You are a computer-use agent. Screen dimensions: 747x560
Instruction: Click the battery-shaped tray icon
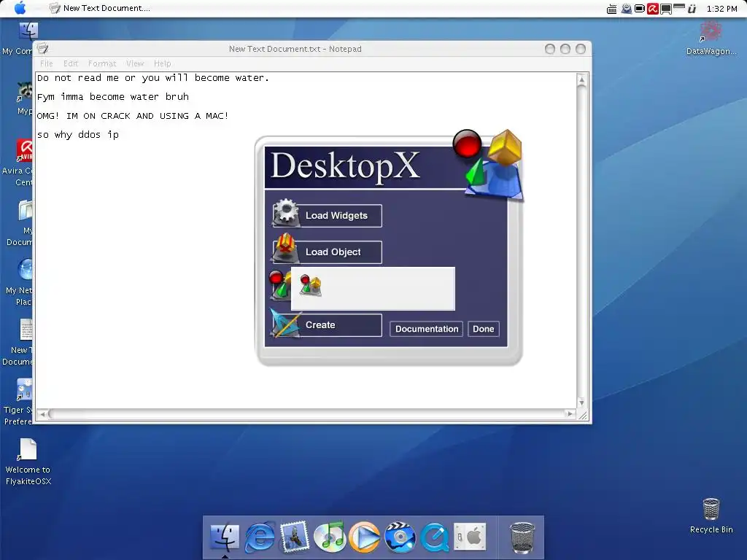(x=640, y=9)
